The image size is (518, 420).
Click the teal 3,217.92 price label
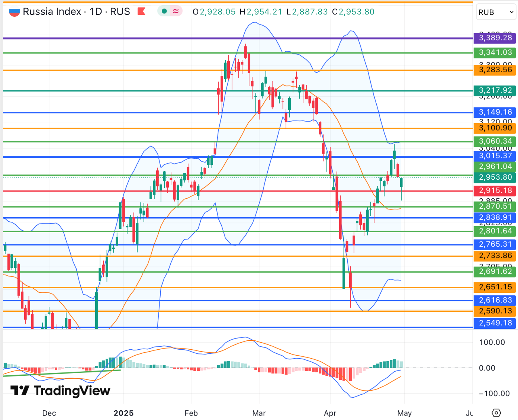pos(495,90)
